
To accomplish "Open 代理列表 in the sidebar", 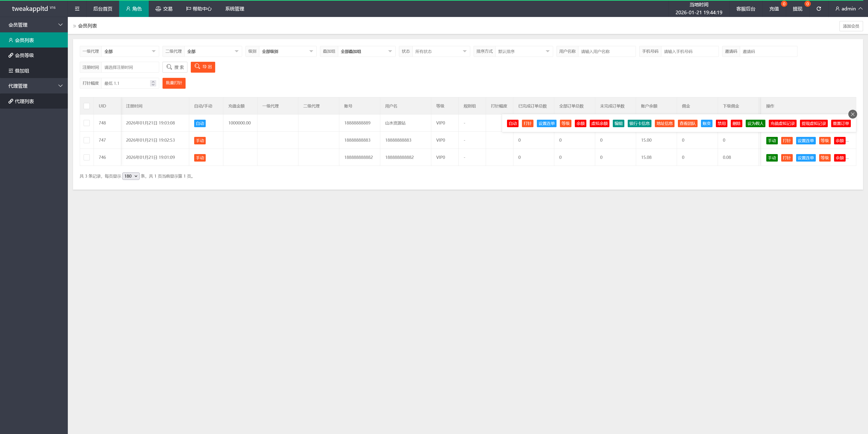I will (x=24, y=101).
